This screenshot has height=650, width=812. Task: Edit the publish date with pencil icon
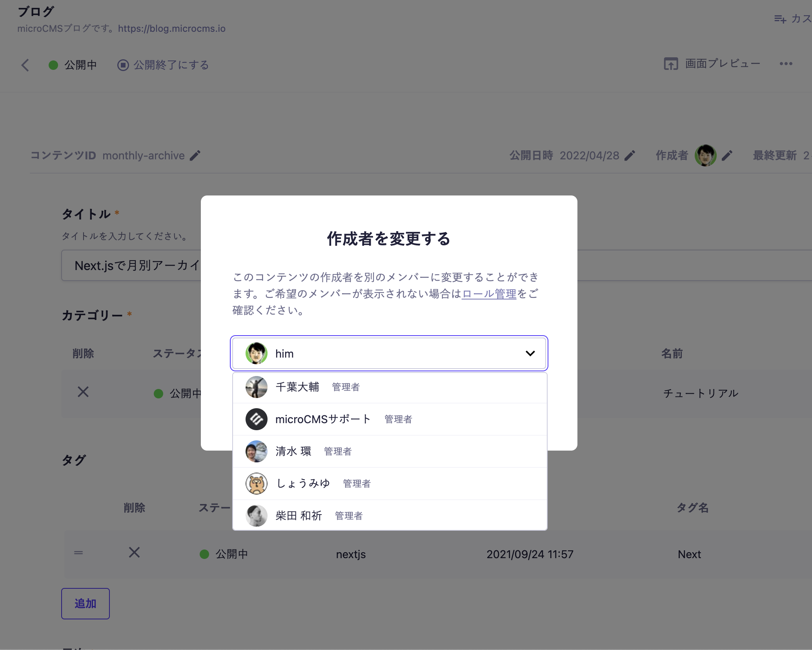click(630, 156)
